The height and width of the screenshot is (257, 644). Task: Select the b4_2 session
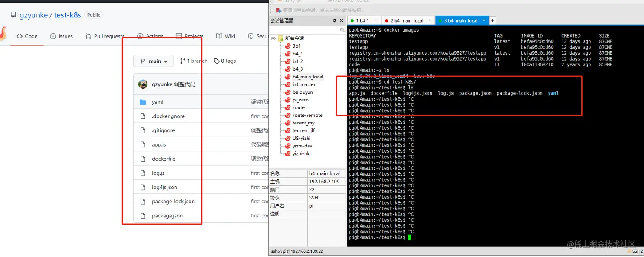tap(298, 61)
